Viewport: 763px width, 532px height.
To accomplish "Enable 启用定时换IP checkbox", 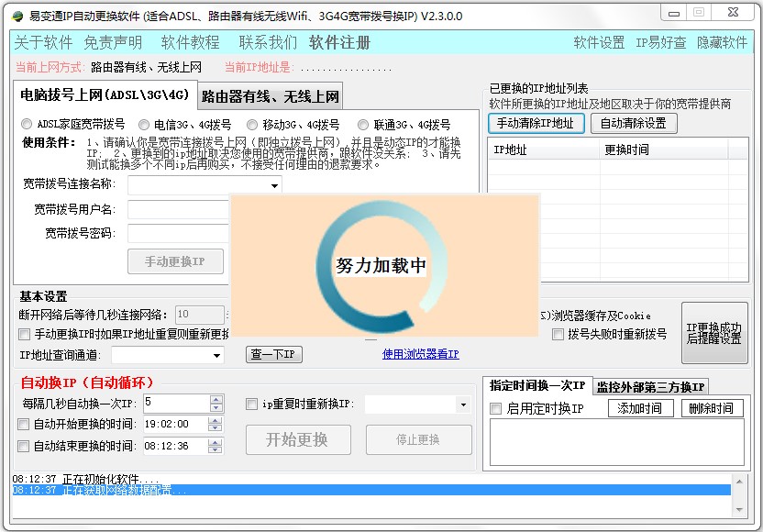I will (496, 409).
